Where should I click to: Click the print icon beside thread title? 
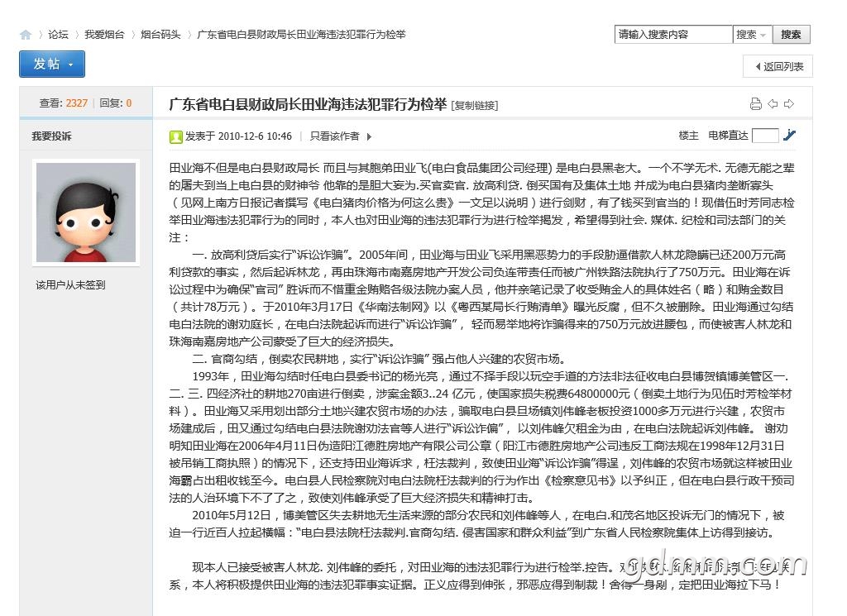click(755, 104)
